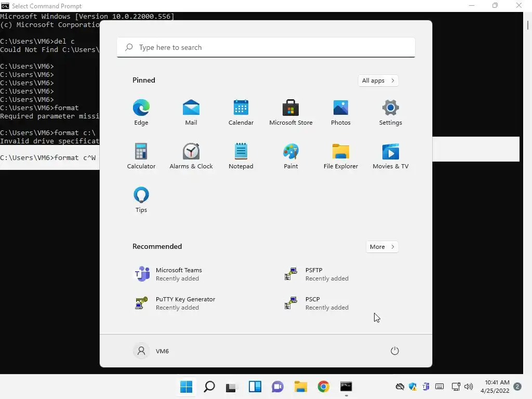Viewport: 532px width, 399px height.
Task: Open Microsoft Store from pinned apps
Action: point(291,113)
